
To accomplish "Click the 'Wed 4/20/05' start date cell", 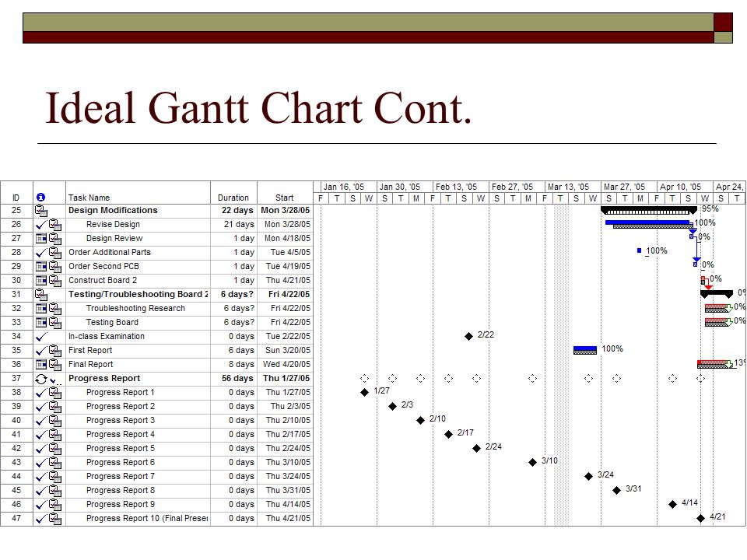I will click(x=287, y=365).
